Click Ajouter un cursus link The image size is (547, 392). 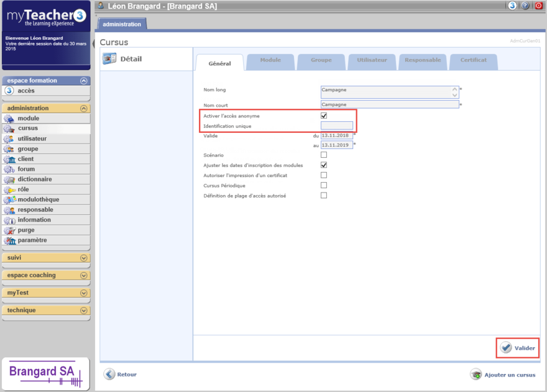point(503,375)
